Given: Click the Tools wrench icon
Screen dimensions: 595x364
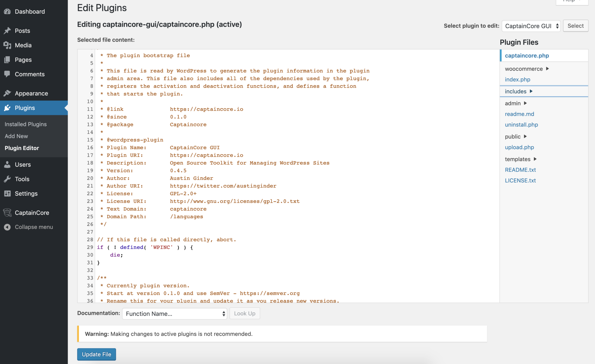Looking at the screenshot, I should (x=7, y=179).
